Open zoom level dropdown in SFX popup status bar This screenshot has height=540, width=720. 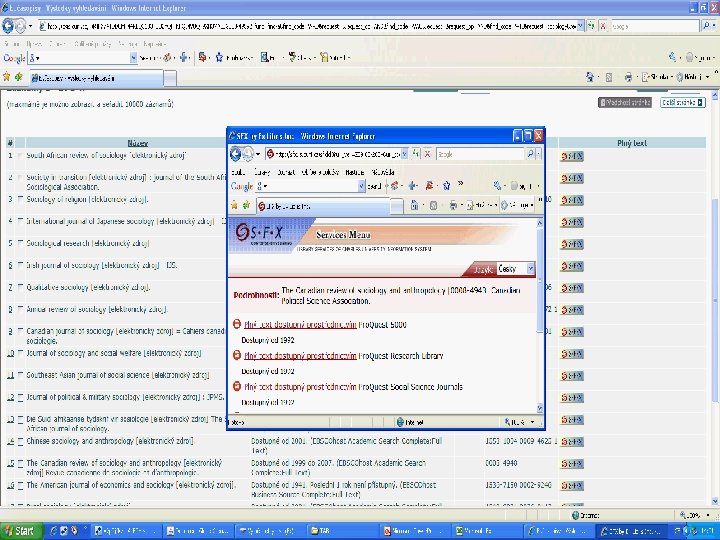click(533, 422)
